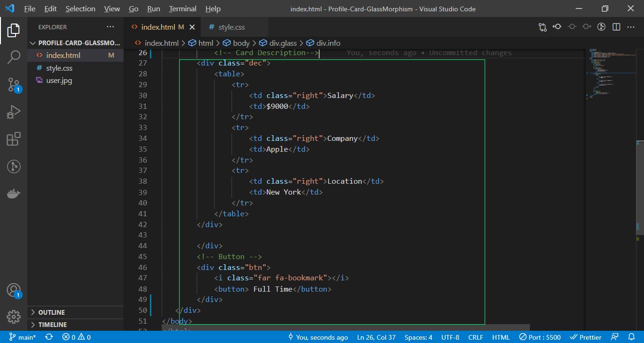Click 'You, seconds ago' blame status item
Screen dimensions: 644x343
click(x=318, y=337)
